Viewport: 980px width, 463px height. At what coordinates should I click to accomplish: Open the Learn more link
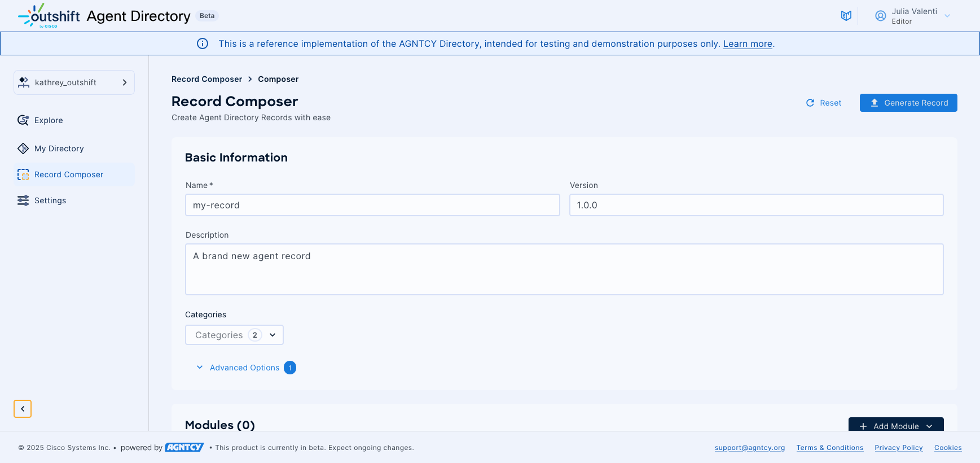(x=748, y=44)
